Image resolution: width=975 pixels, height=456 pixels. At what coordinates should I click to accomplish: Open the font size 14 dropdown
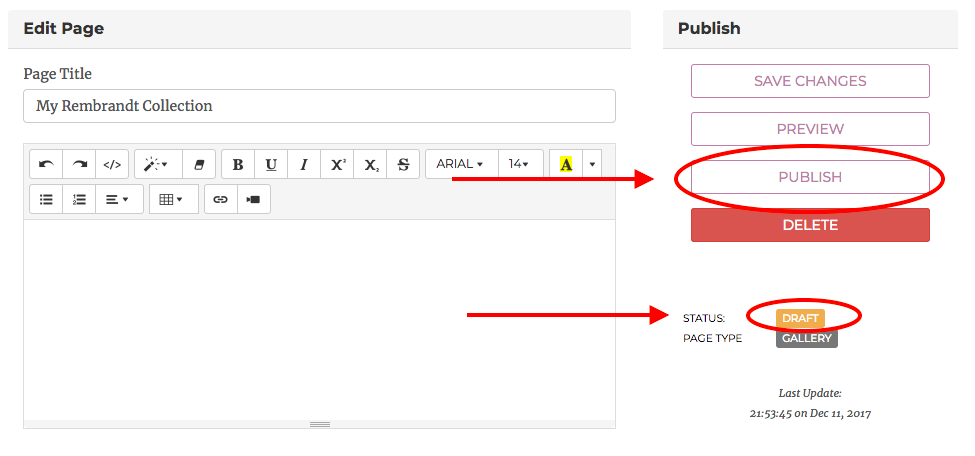click(x=519, y=164)
